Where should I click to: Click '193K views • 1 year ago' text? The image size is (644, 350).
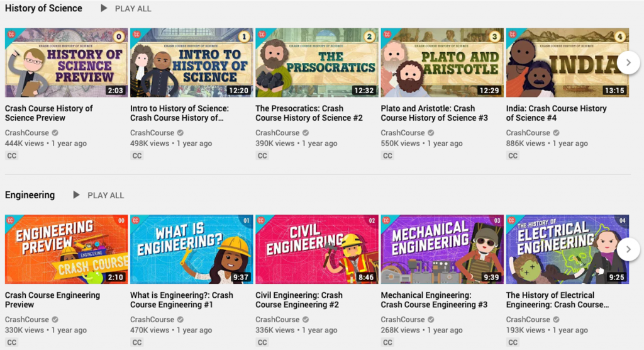pos(547,330)
